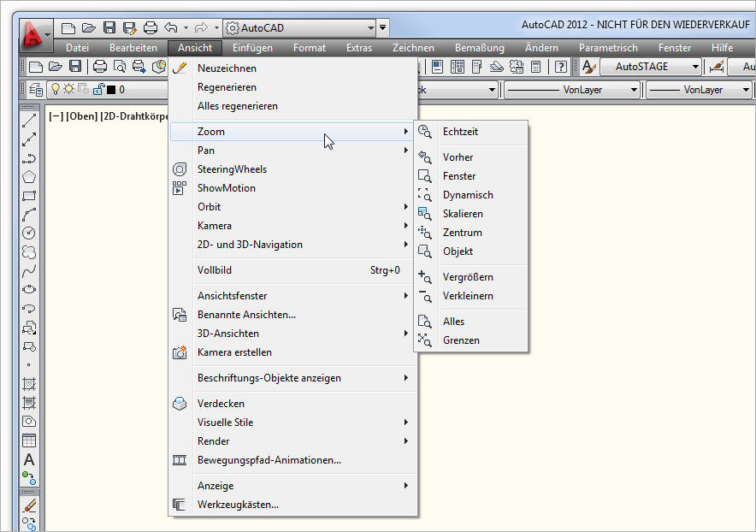Viewport: 756px width, 532px height.
Task: Select the Spline curve tool
Action: click(29, 270)
